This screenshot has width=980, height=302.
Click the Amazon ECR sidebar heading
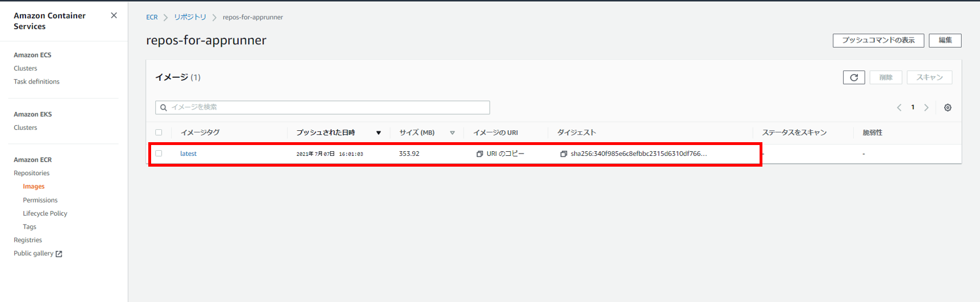tap(32, 160)
